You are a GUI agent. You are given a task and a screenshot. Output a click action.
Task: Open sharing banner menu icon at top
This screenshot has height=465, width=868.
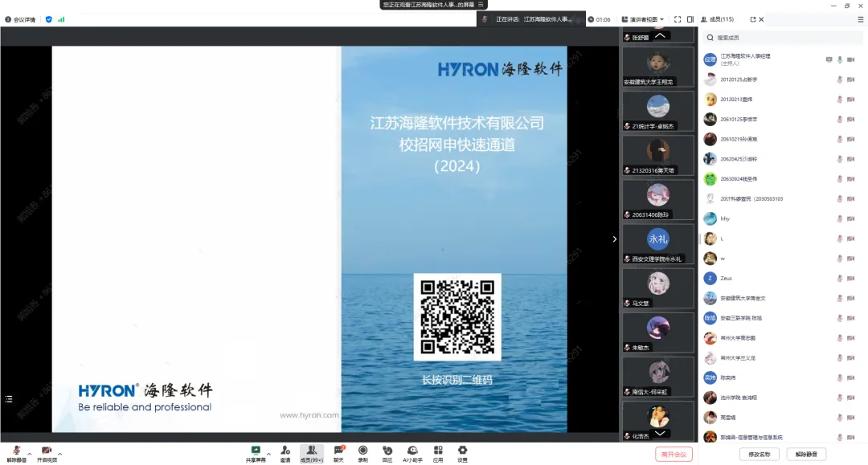point(481,5)
